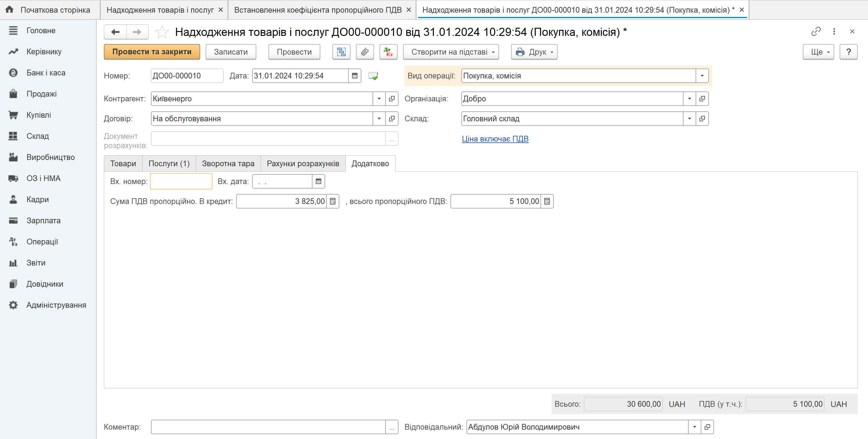Focus the Вх. номер input field

pos(181,181)
